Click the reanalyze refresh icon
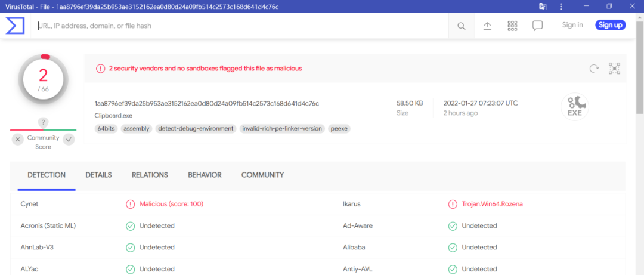Viewport: 644px width, 275px height. [594, 69]
